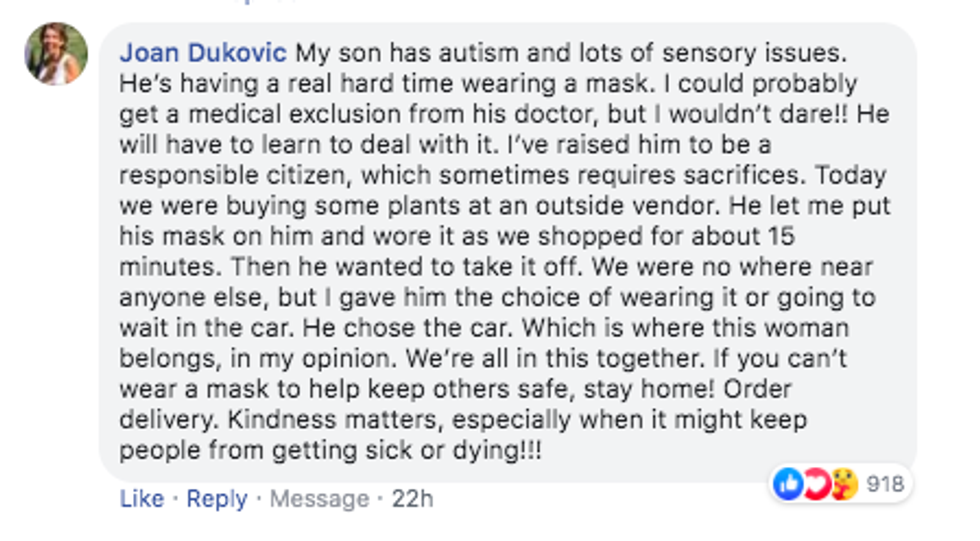Viewport: 980px width, 541px height.
Task: Click the phrase "responsible citizen" in the comment
Action: pos(232,175)
